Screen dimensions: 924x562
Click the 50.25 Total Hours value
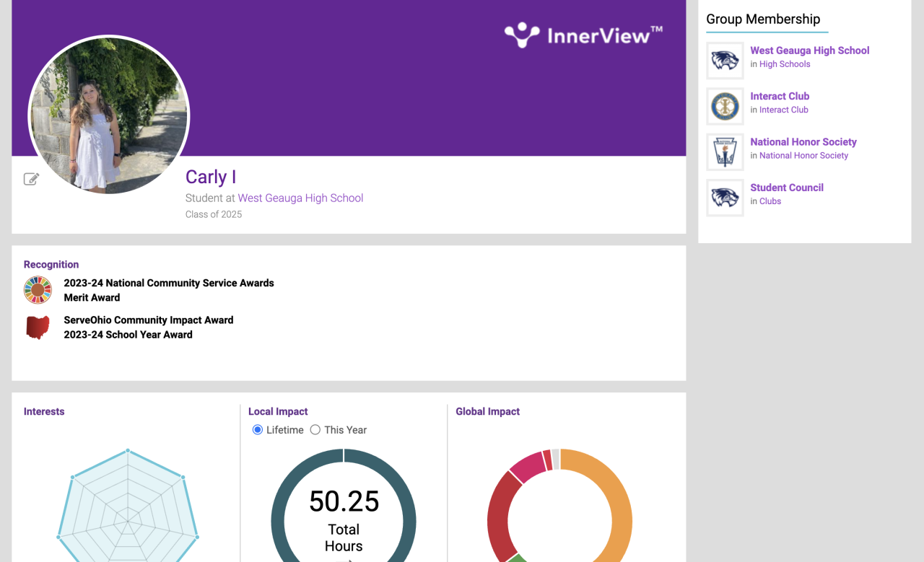(x=344, y=501)
